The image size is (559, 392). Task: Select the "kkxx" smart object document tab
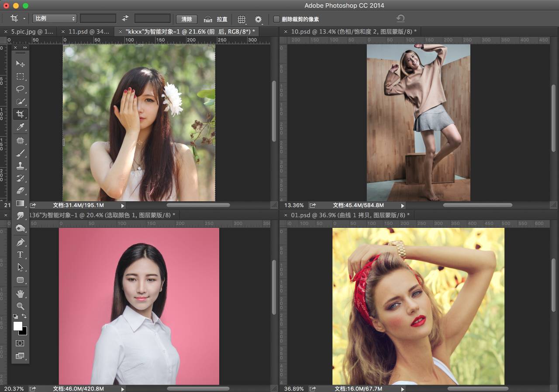[190, 31]
